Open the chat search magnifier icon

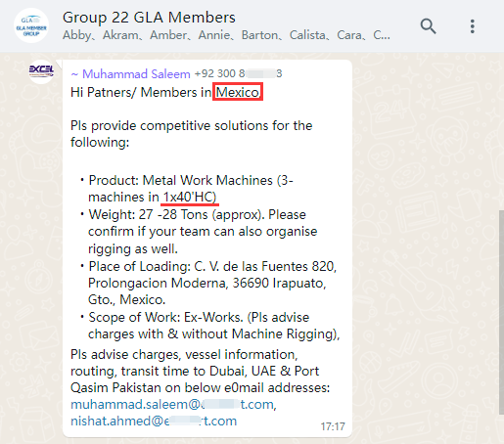click(428, 26)
